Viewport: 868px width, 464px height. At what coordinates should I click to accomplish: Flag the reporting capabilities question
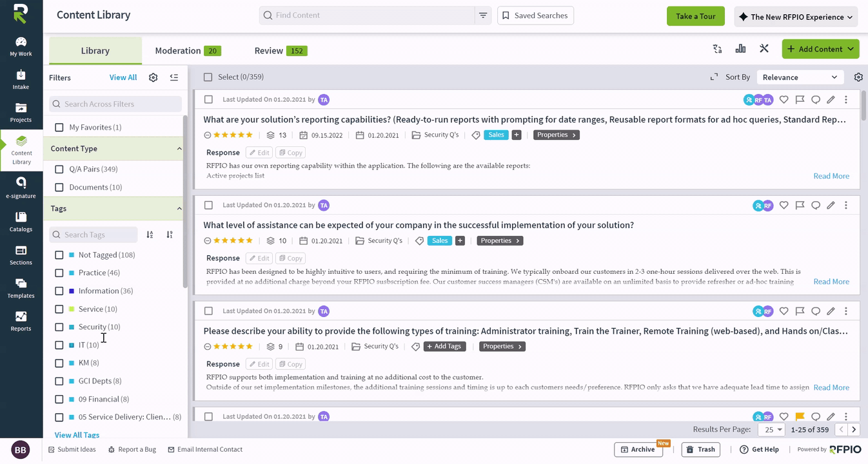point(800,100)
